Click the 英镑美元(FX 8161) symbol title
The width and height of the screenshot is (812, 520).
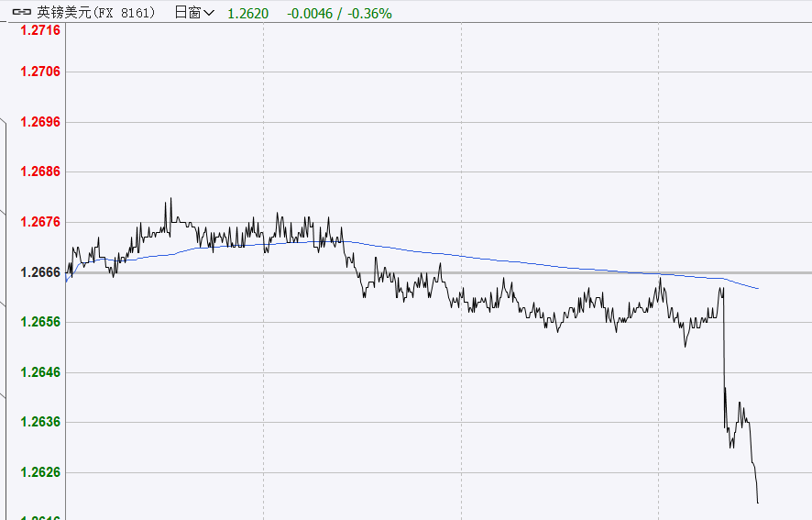tap(95, 13)
